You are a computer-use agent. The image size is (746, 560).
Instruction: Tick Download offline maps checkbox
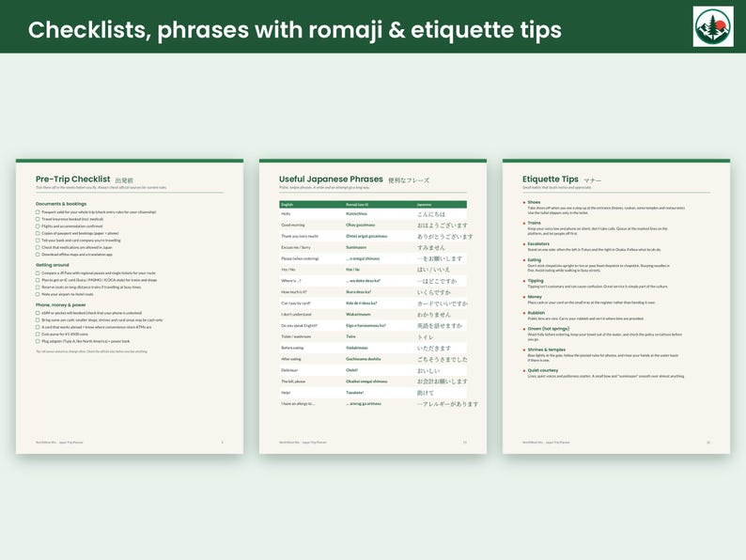click(x=38, y=255)
